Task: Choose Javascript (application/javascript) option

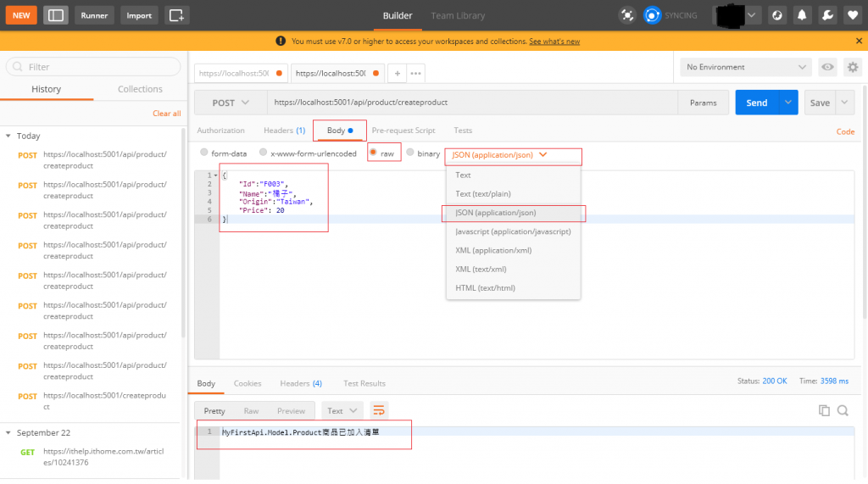Action: pyautogui.click(x=513, y=231)
